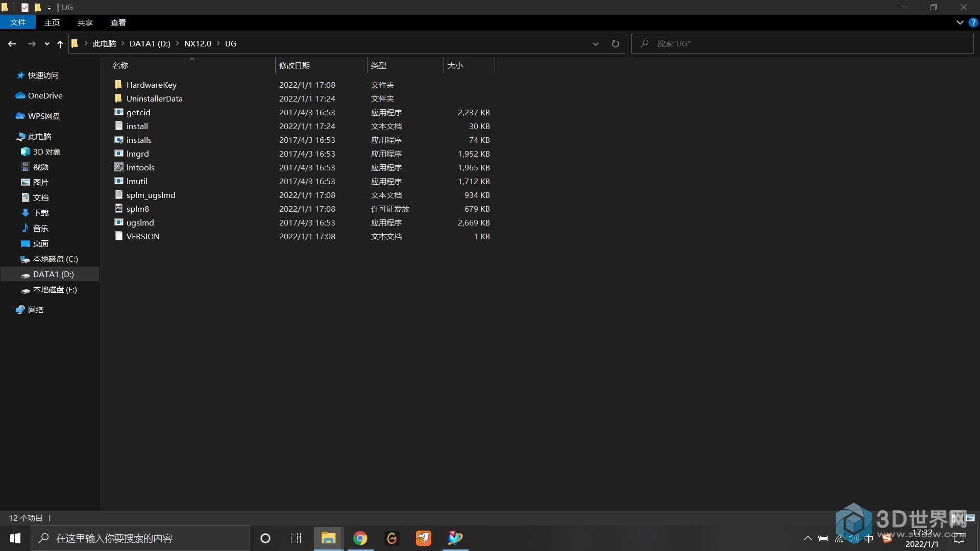Select the ugslmd application icon
Viewport: 980px width, 551px height.
(118, 222)
